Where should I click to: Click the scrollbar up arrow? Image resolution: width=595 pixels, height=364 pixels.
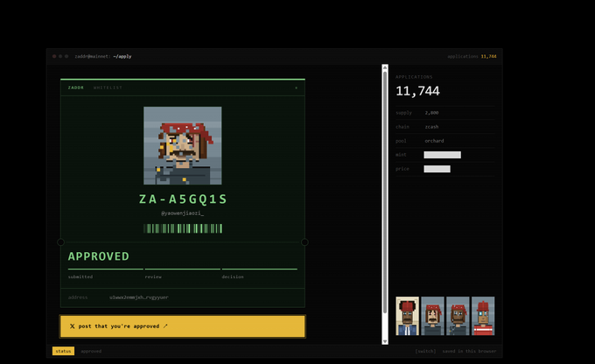[385, 67]
